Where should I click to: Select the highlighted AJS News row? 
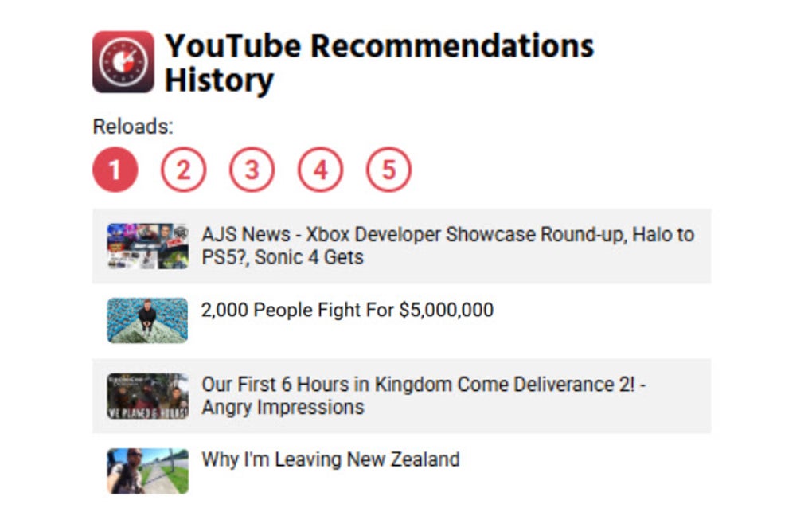[x=402, y=246]
